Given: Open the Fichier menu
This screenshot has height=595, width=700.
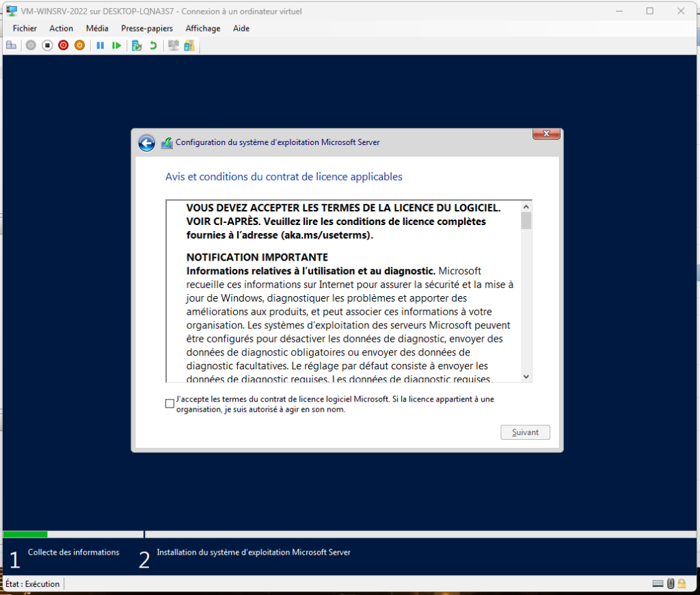Looking at the screenshot, I should [x=25, y=28].
